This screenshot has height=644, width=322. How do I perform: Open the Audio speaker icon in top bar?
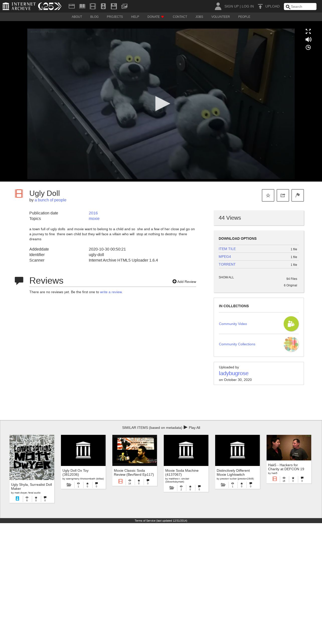click(x=103, y=6)
